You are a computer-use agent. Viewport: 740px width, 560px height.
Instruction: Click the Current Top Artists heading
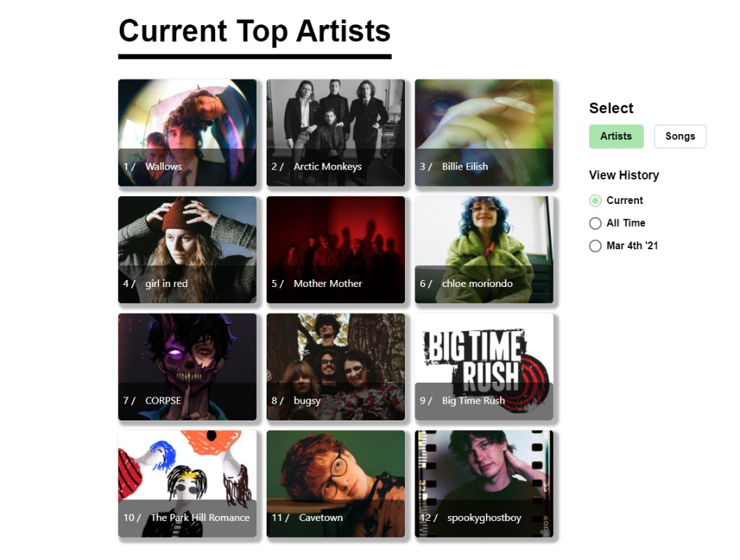coord(254,31)
